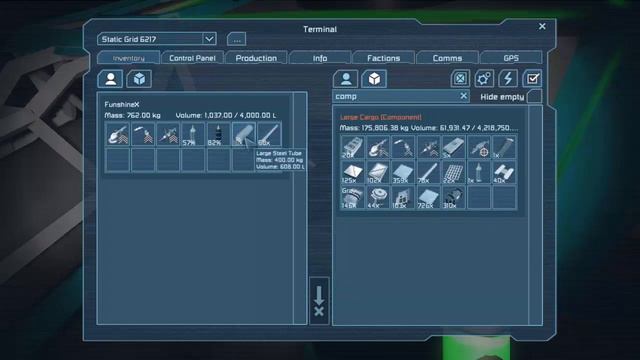Show grid cargo inventory on right panel

pos(374,79)
